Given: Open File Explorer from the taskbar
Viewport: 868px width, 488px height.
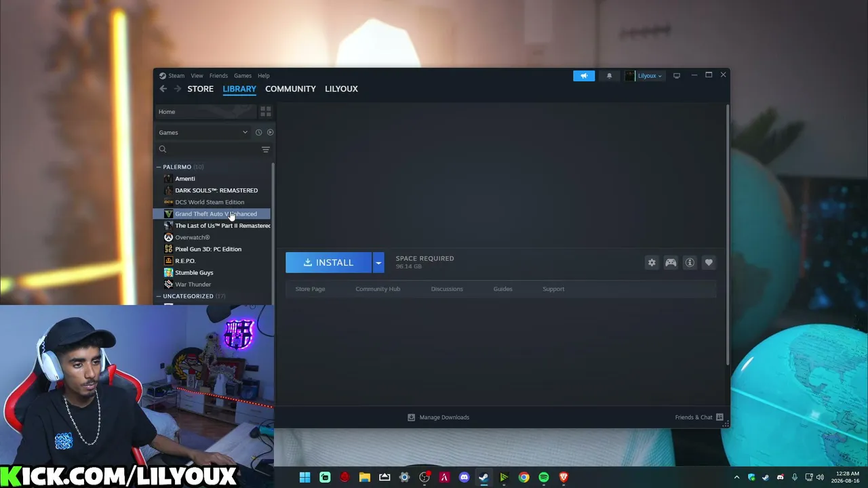Looking at the screenshot, I should [365, 477].
